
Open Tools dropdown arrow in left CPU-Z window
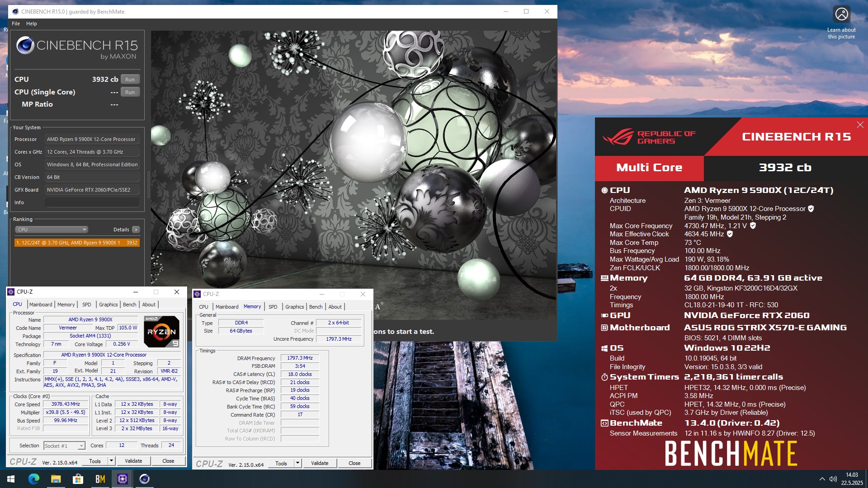pyautogui.click(x=111, y=461)
